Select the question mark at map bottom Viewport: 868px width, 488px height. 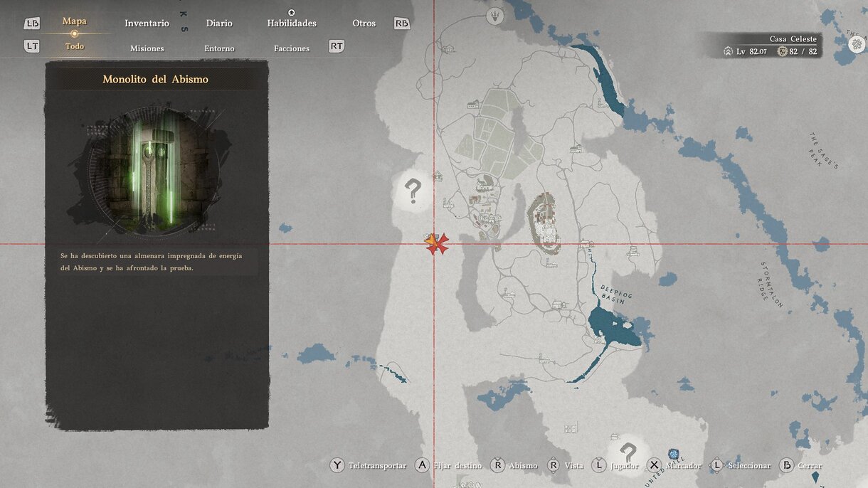pos(628,452)
